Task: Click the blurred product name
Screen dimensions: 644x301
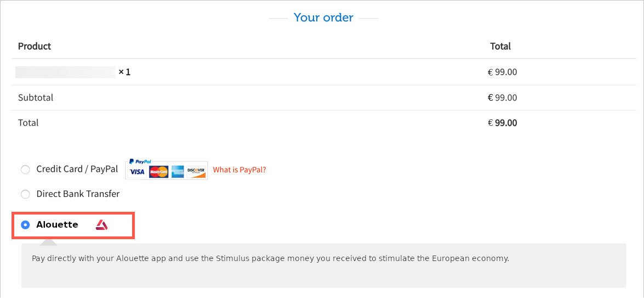Action: [x=65, y=72]
